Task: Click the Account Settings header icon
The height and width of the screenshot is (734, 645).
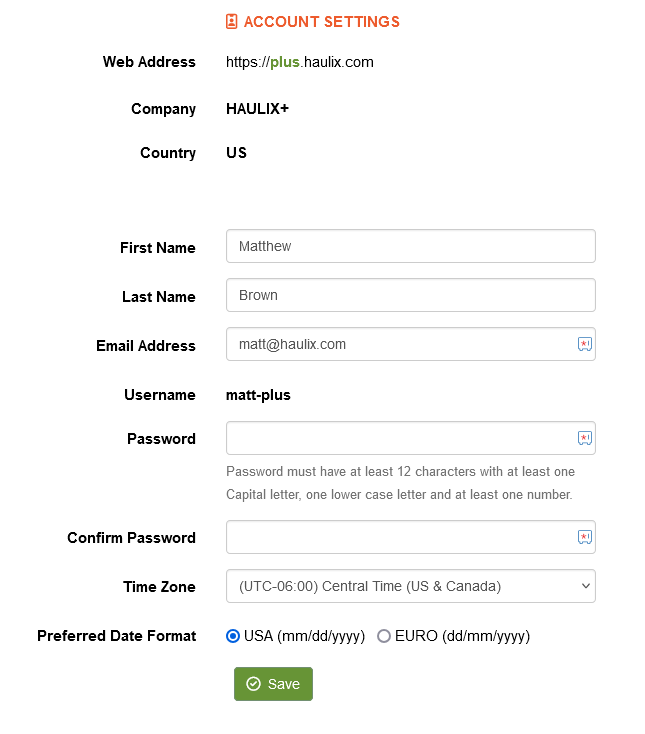Action: coord(232,21)
